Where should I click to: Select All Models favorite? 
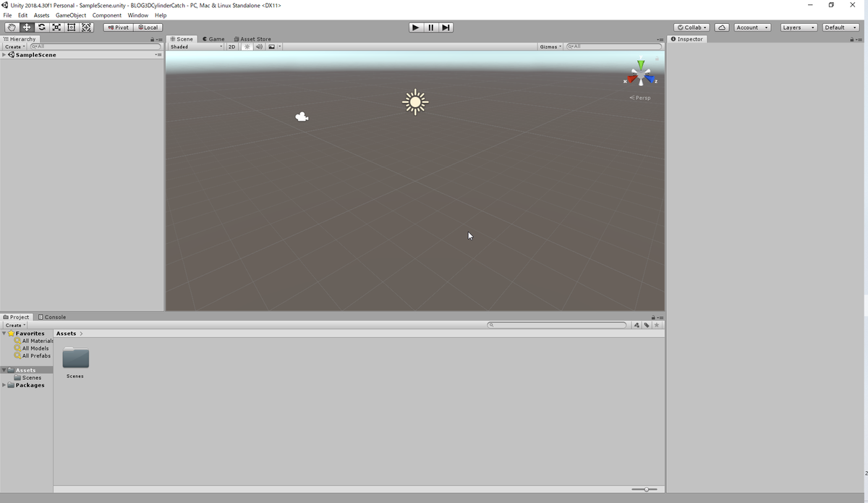click(x=32, y=348)
